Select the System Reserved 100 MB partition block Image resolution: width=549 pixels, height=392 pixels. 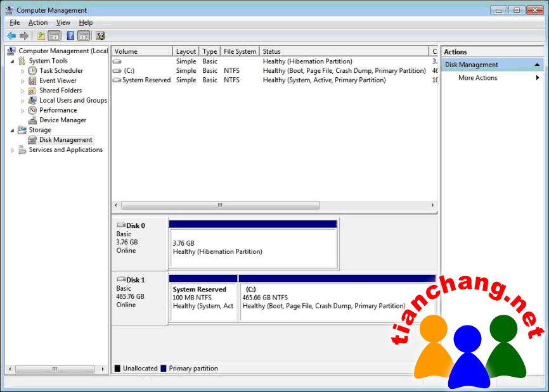pyautogui.click(x=203, y=298)
